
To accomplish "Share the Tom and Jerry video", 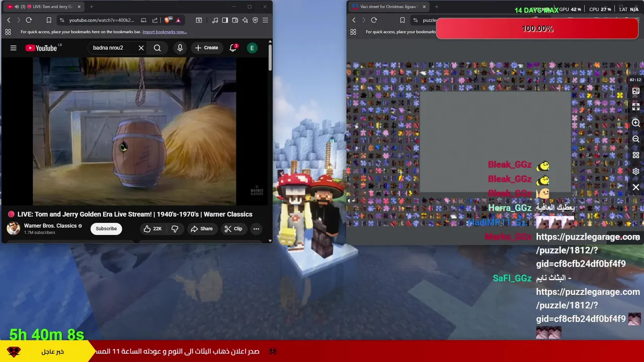I will (202, 229).
